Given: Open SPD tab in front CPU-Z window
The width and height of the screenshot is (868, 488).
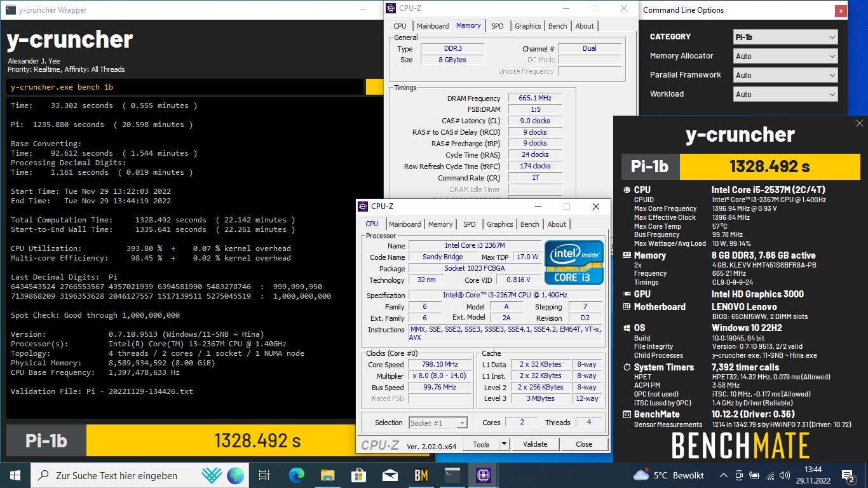Looking at the screenshot, I should click(469, 224).
